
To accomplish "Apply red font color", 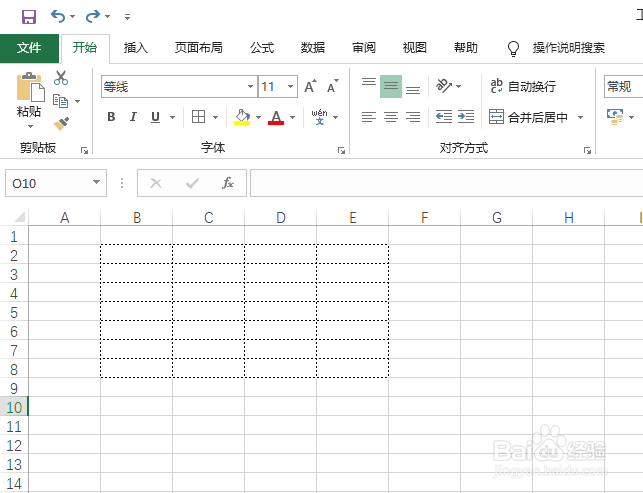I will [x=276, y=117].
